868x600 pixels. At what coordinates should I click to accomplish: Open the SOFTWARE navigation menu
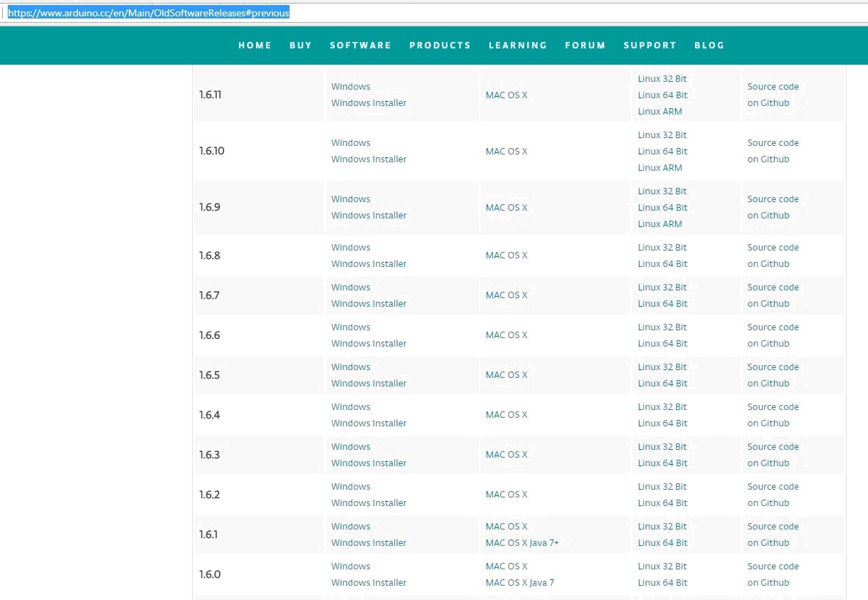coord(360,45)
